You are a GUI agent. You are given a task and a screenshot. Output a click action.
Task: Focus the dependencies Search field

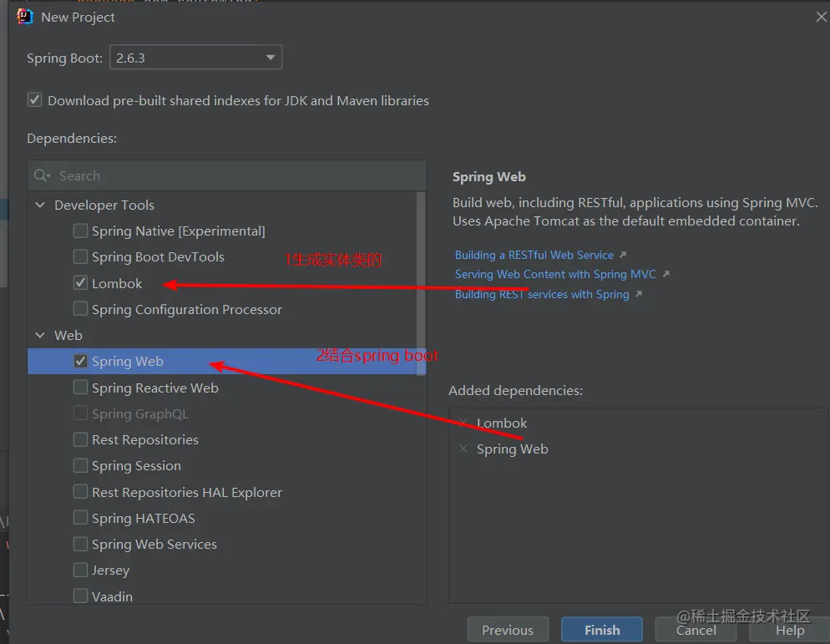[227, 175]
